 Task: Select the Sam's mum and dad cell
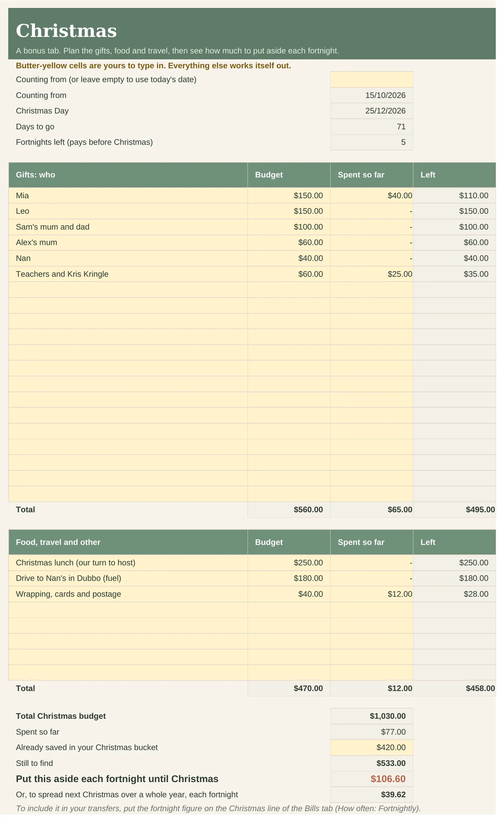(x=128, y=227)
